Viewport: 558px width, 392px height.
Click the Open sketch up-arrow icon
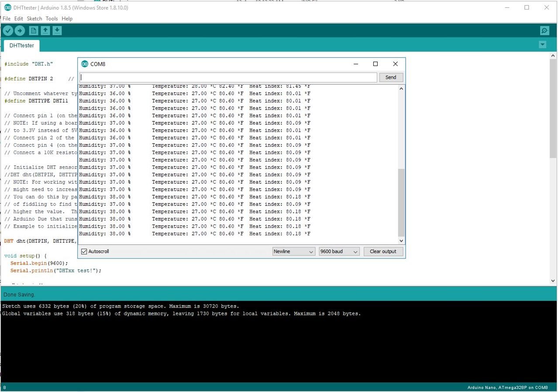click(45, 31)
